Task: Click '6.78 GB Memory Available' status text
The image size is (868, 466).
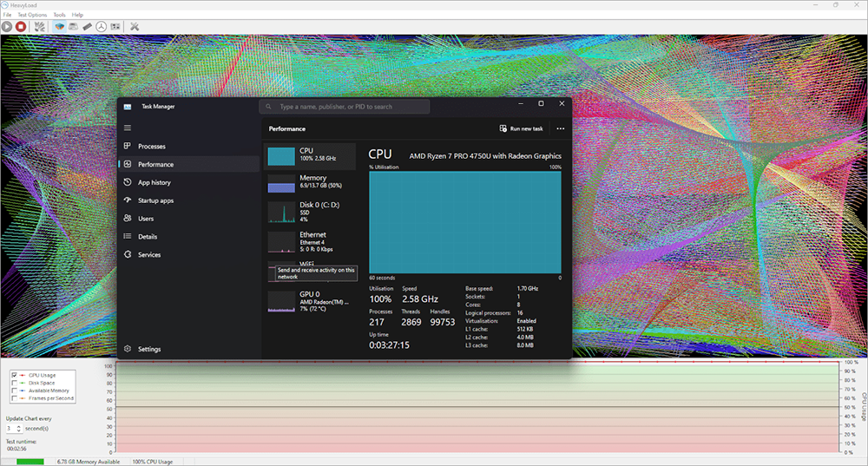Action: (88, 462)
